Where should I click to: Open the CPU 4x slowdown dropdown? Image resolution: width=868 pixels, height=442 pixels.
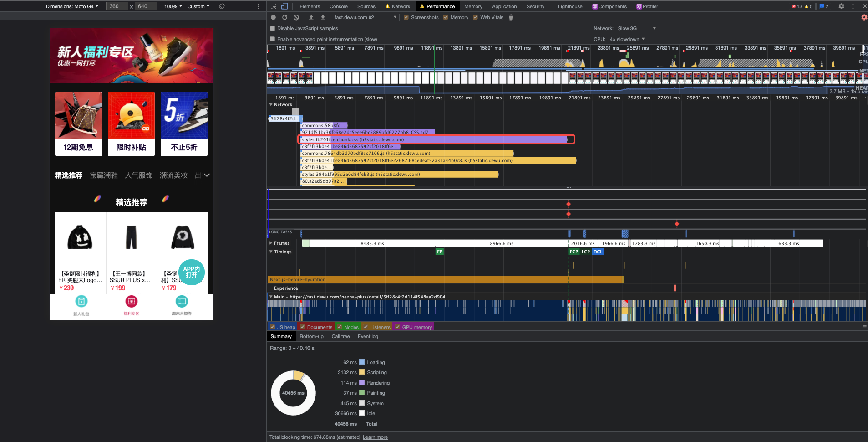coord(627,39)
